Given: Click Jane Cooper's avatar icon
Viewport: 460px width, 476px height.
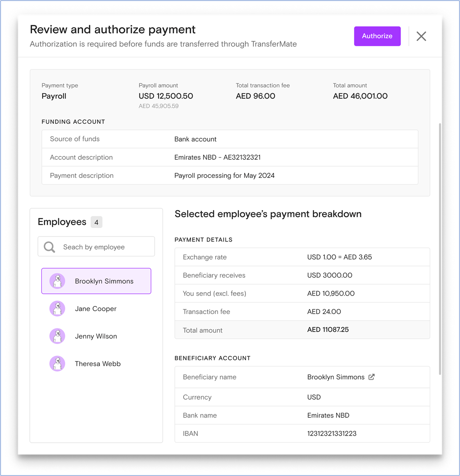Looking at the screenshot, I should [57, 309].
